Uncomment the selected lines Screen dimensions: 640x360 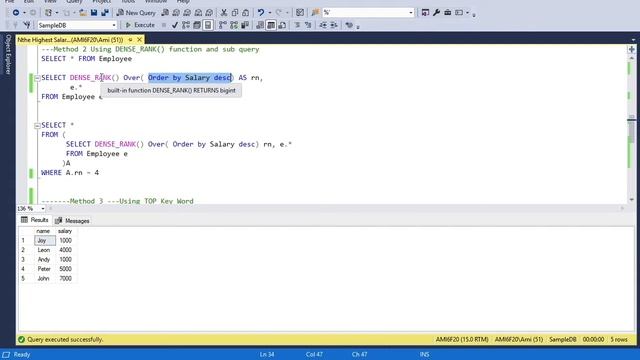(308, 25)
